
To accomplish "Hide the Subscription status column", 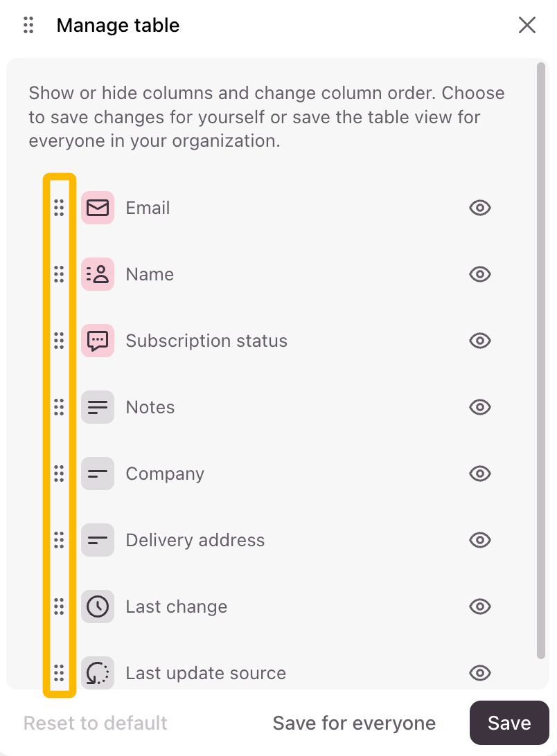I will click(480, 341).
